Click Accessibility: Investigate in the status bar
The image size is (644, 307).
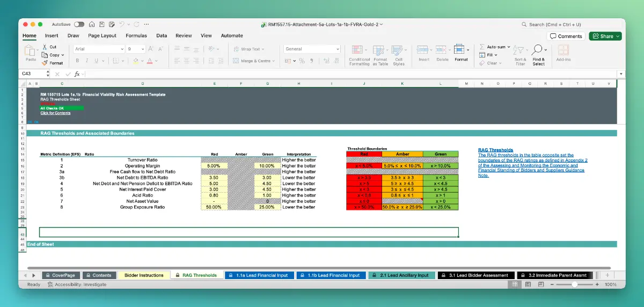tap(77, 284)
